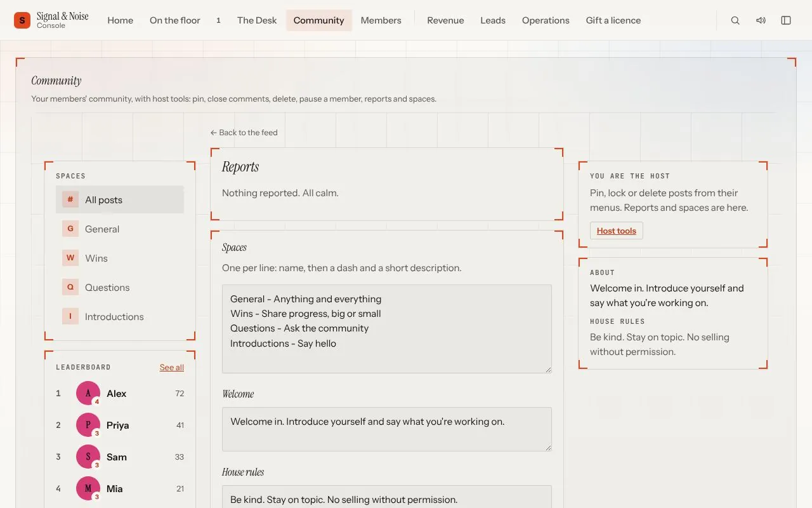Open the Members tab
812x508 pixels.
pyautogui.click(x=381, y=20)
